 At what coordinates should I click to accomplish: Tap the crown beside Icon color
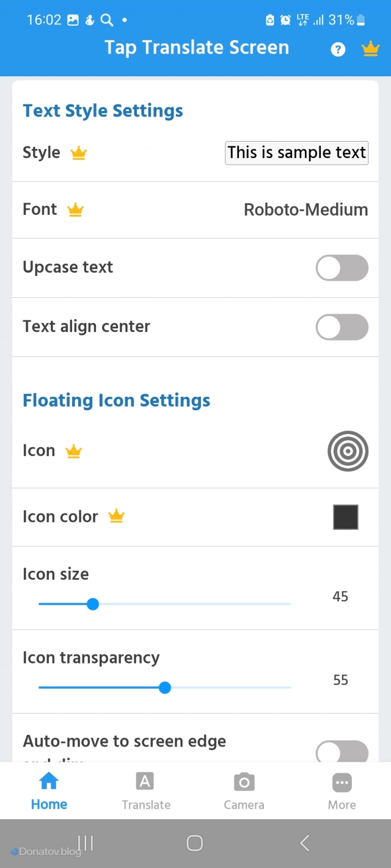(x=116, y=516)
